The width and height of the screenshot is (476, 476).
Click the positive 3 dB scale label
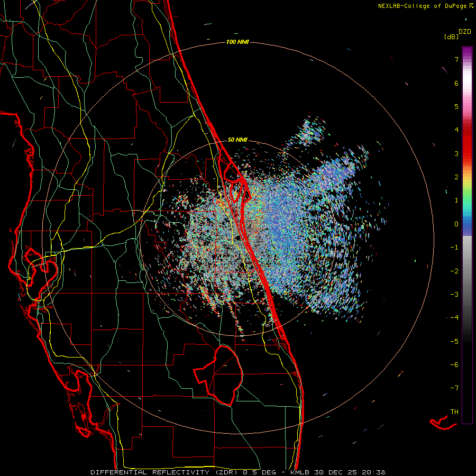(456, 153)
